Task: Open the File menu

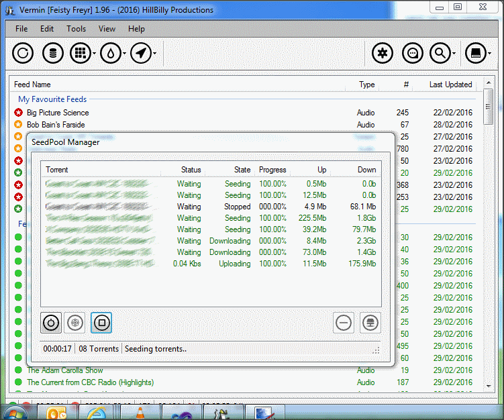Action: (21, 29)
